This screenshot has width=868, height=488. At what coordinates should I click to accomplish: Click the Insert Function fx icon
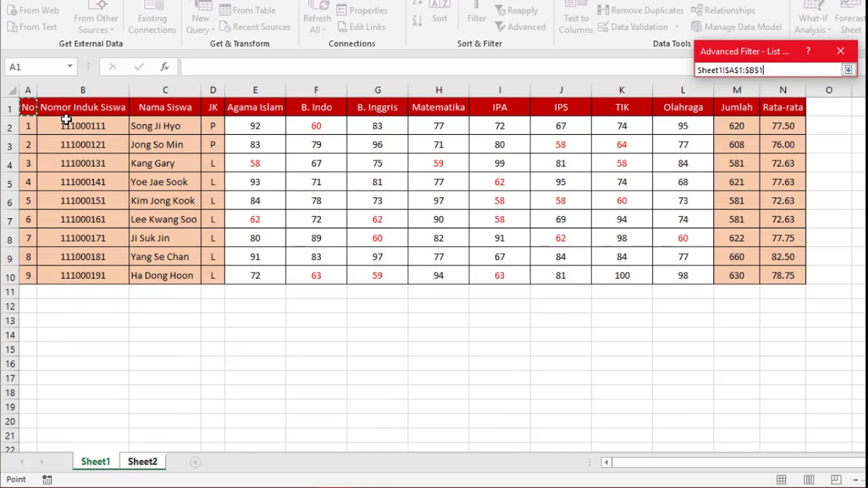[165, 67]
